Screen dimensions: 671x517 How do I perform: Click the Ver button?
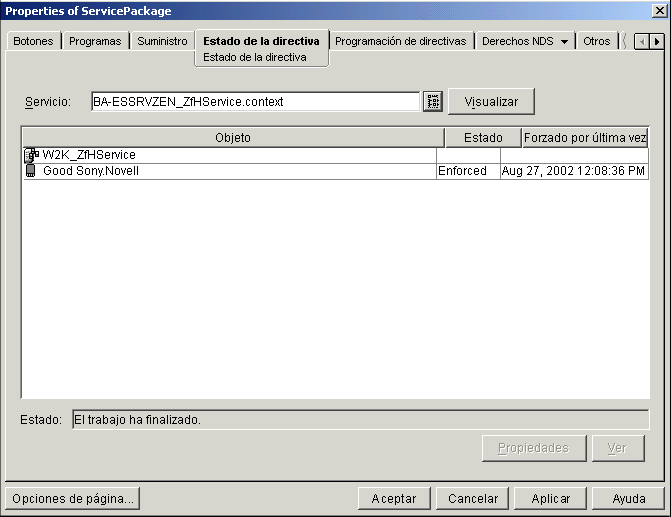click(618, 448)
